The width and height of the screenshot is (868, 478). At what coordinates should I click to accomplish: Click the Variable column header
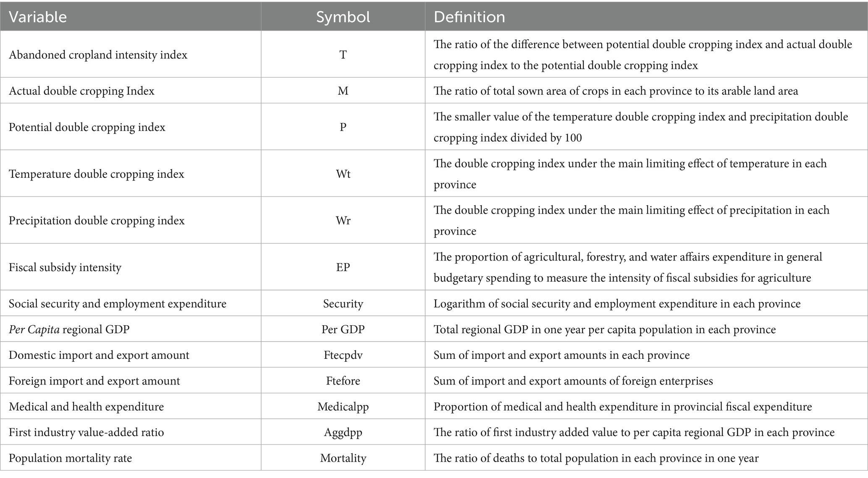click(x=38, y=17)
